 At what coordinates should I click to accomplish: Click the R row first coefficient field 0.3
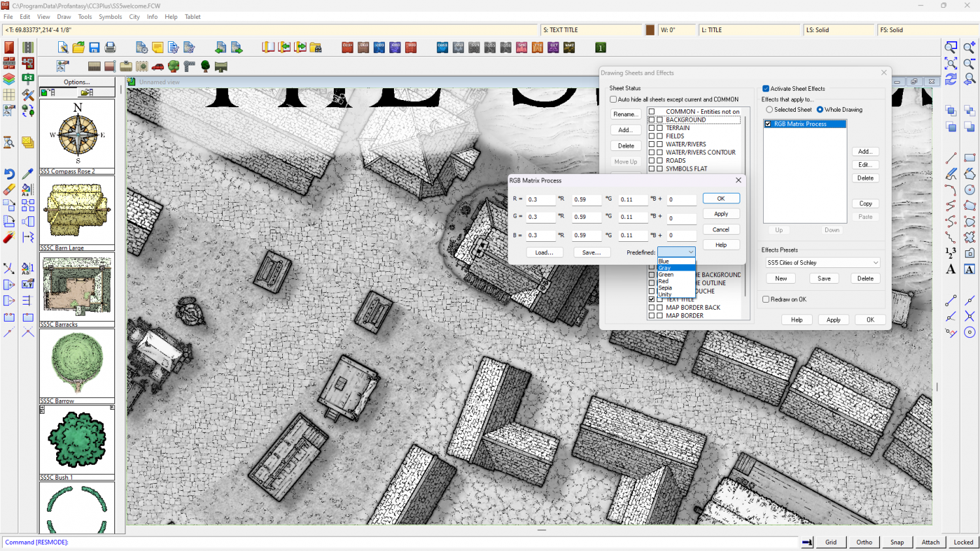541,200
